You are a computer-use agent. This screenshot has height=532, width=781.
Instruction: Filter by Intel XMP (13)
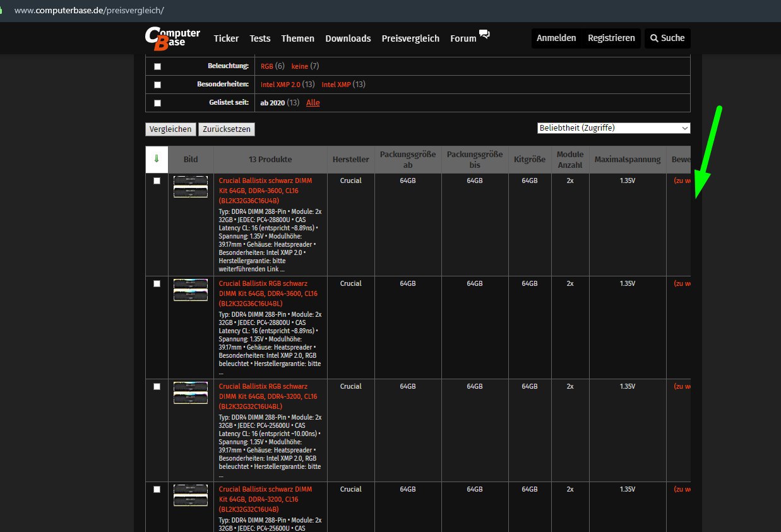point(336,85)
